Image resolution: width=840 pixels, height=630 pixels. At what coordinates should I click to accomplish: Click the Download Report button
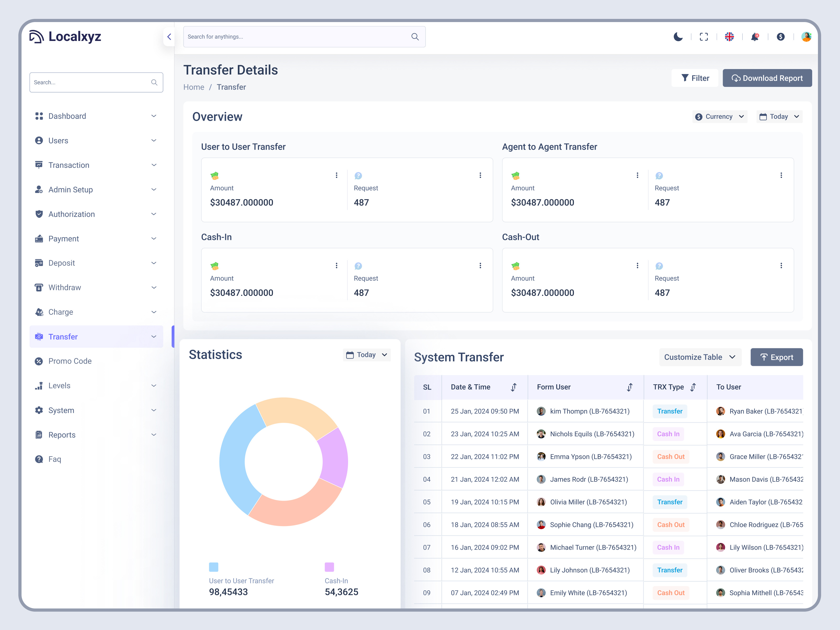click(767, 78)
